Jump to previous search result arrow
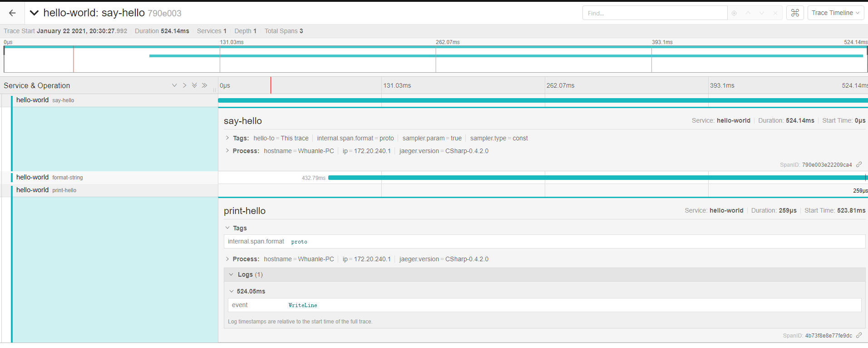The height and width of the screenshot is (348, 868). tap(748, 13)
